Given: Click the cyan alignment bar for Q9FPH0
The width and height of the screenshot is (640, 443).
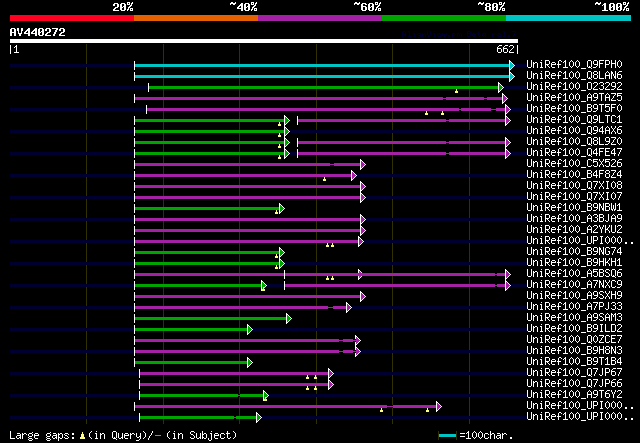Looking at the screenshot, I should [322, 65].
